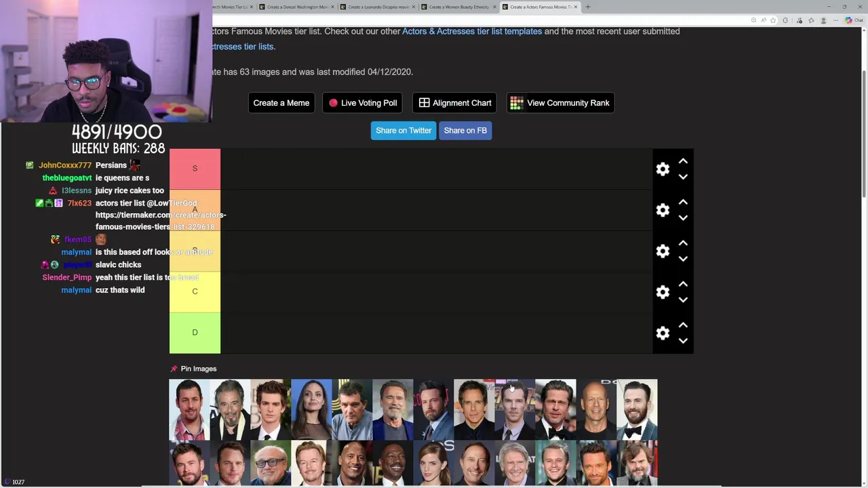Move the C tier row up
The width and height of the screenshot is (868, 488).
pyautogui.click(x=683, y=284)
